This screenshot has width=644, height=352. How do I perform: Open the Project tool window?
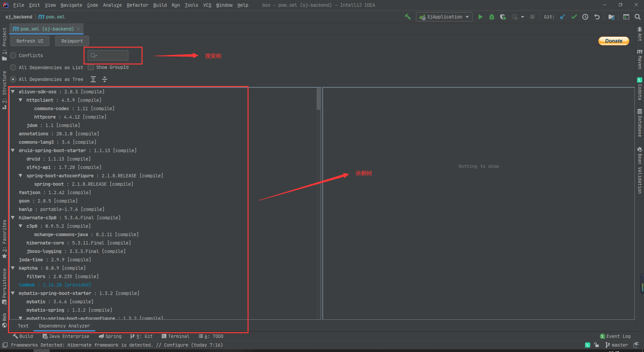(x=4, y=44)
